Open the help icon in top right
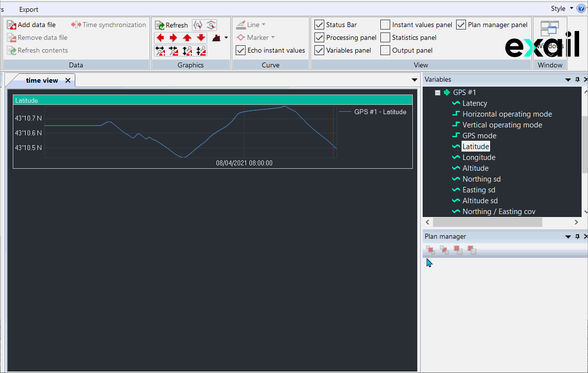588x373 pixels. click(581, 8)
